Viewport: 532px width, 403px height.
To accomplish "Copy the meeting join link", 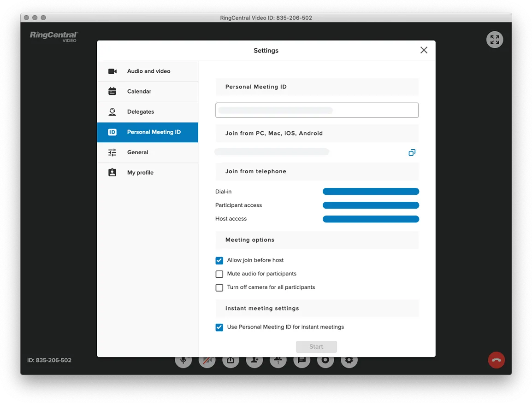I will click(x=412, y=152).
